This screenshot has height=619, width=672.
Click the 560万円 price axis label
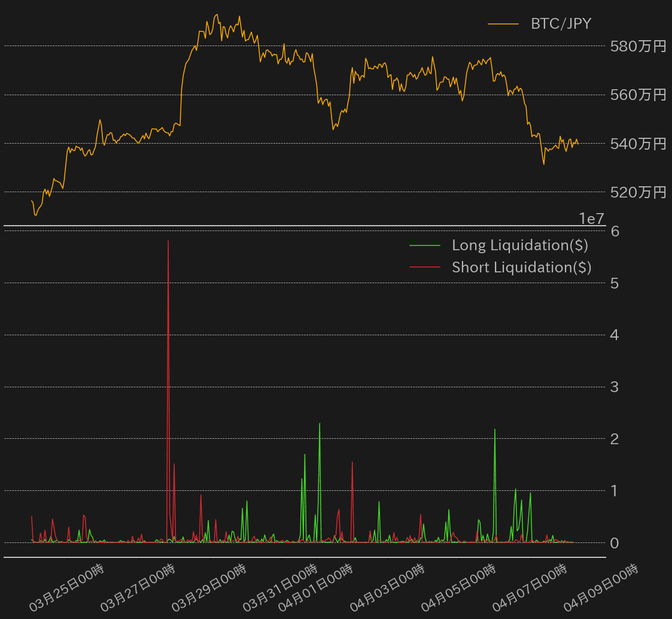[638, 95]
